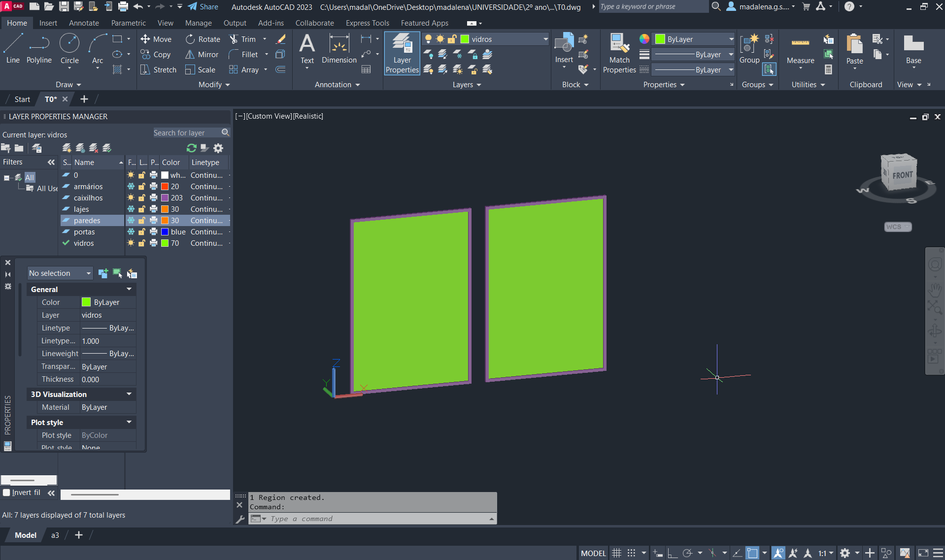Click the MODEL status bar button
Screen dimensions: 945x560
593,553
